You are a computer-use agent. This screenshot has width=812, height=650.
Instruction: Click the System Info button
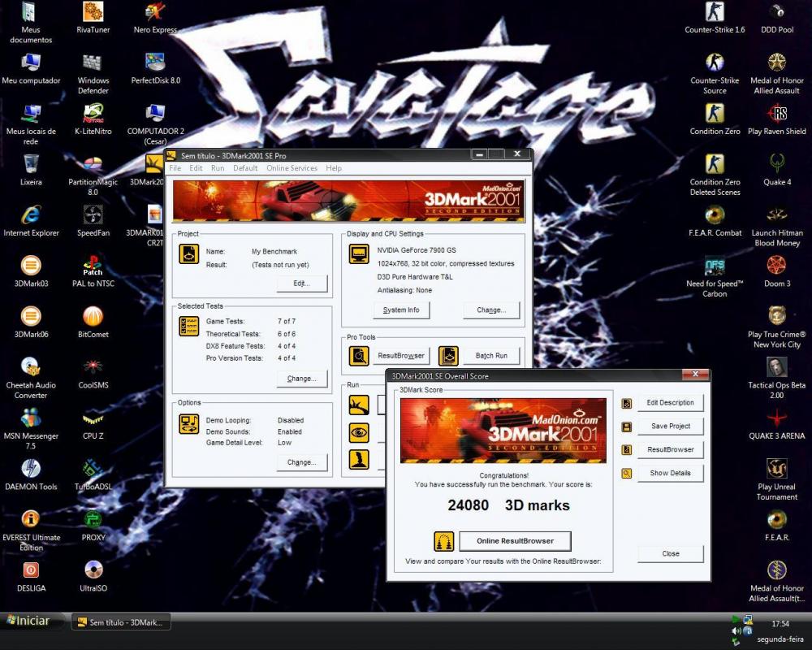(401, 310)
